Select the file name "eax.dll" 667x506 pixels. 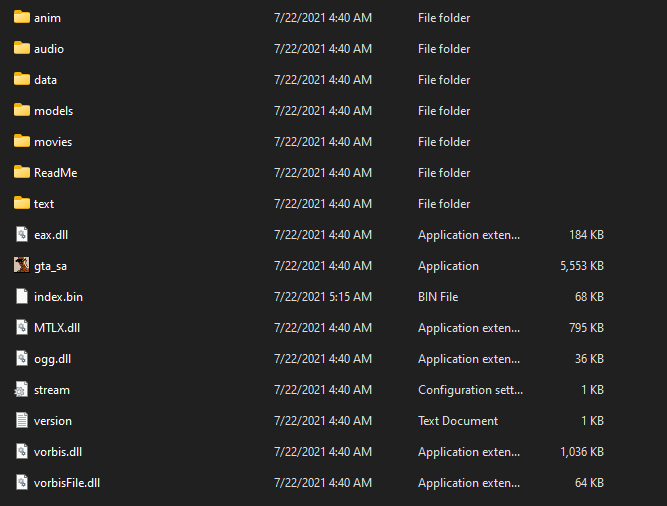click(51, 235)
